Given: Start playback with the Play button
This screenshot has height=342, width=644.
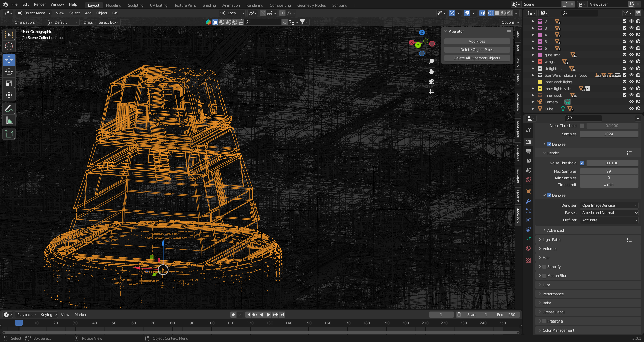Looking at the screenshot, I should [x=268, y=315].
